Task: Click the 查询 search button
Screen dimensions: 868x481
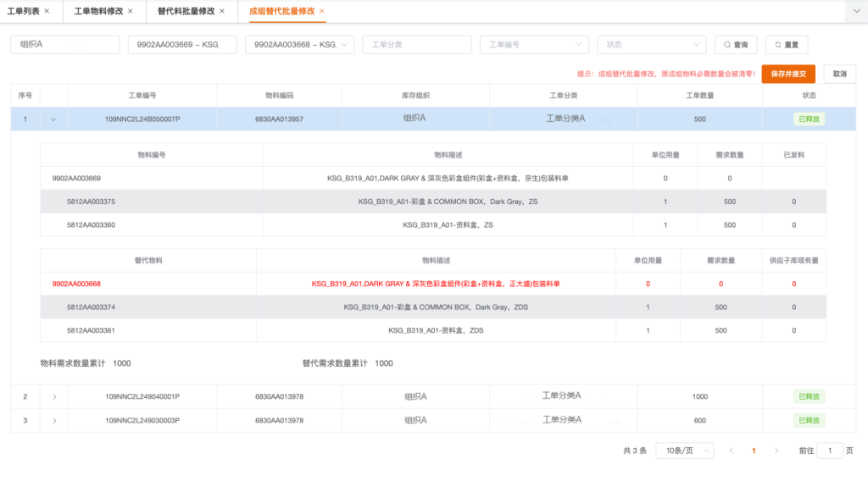Action: [736, 44]
